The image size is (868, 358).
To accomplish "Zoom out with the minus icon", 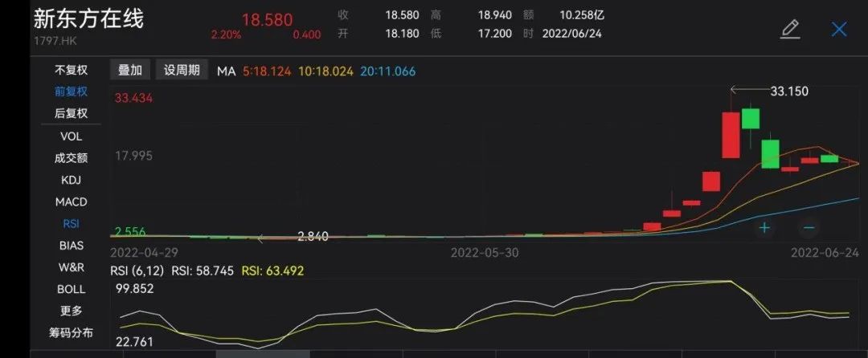I will 809,228.
